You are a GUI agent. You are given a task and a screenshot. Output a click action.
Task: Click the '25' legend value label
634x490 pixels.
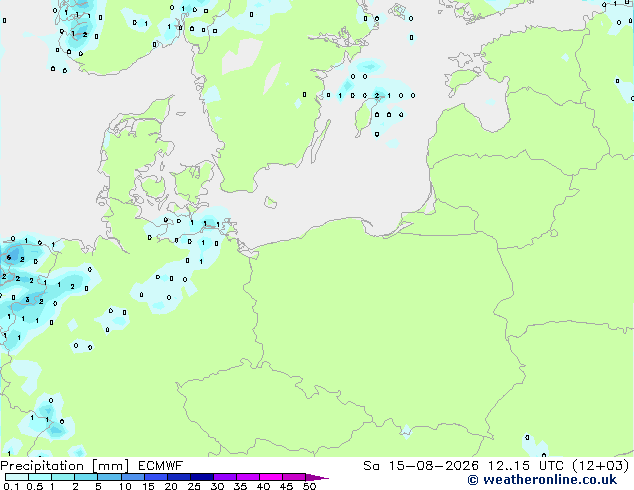click(194, 486)
